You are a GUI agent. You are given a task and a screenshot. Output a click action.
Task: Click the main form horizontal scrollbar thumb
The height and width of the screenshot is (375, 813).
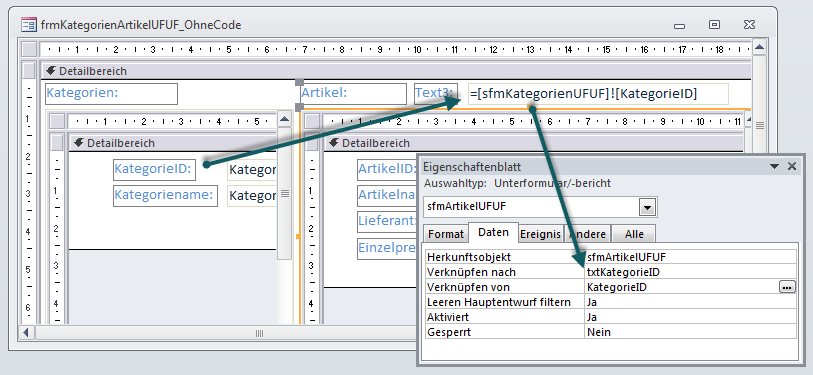(260, 333)
